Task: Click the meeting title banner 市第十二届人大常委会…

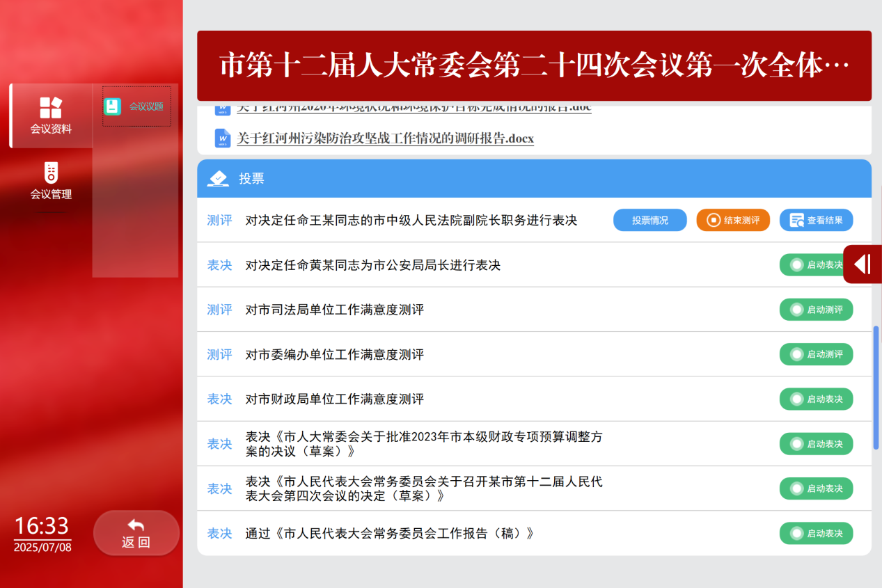Action: coord(534,65)
